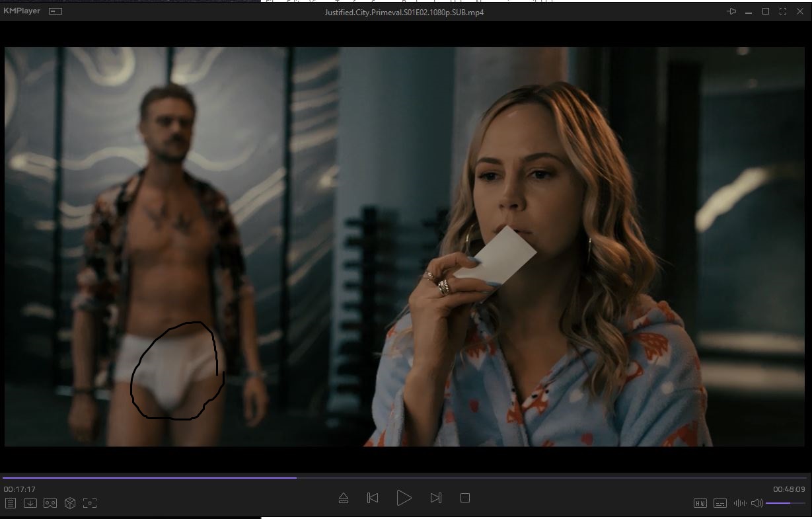Click the Eject/Open file icon
812x519 pixels.
[344, 498]
